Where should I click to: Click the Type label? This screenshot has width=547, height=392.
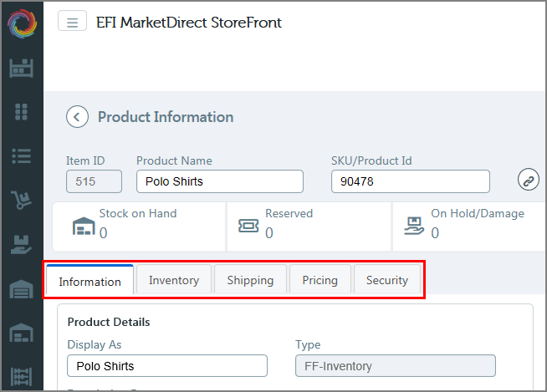pyautogui.click(x=308, y=344)
